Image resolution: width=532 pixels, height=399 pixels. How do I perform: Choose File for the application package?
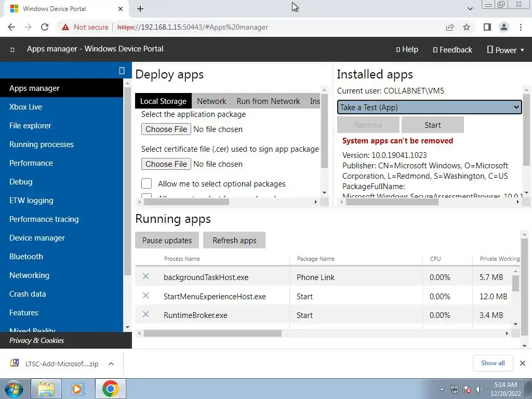[166, 129]
